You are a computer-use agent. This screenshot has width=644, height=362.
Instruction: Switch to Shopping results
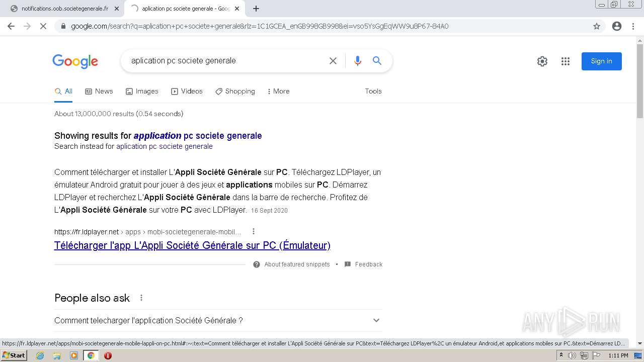pos(235,92)
